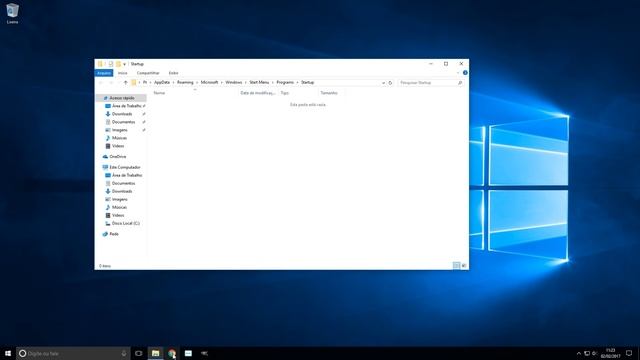This screenshot has height=360, width=640.
Task: Click Roaming in the address breadcrumb
Action: coord(185,82)
